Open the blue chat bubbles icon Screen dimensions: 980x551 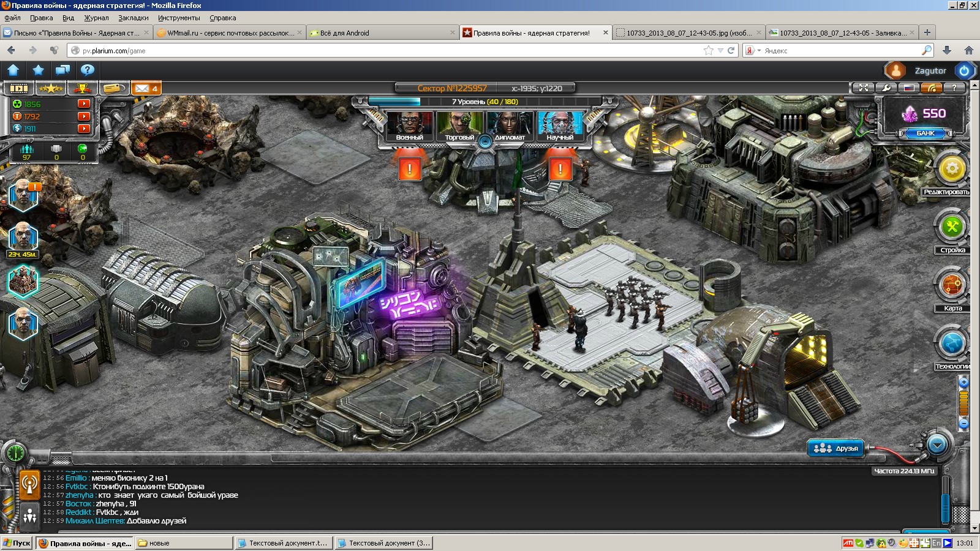(62, 70)
